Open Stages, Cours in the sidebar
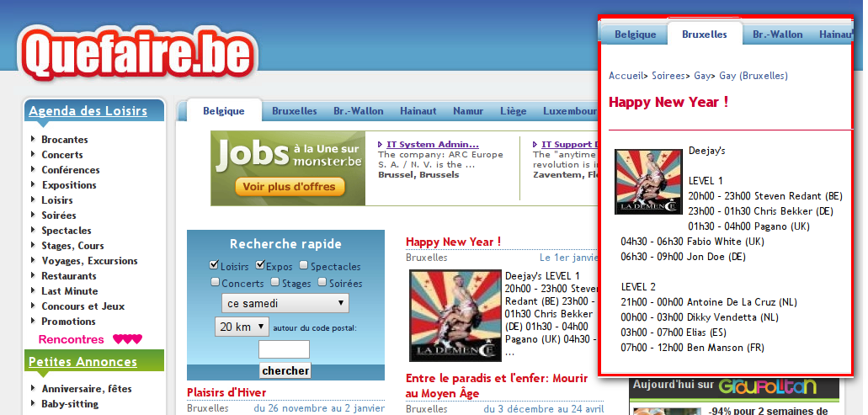Image resolution: width=868 pixels, height=415 pixels. pos(72,246)
